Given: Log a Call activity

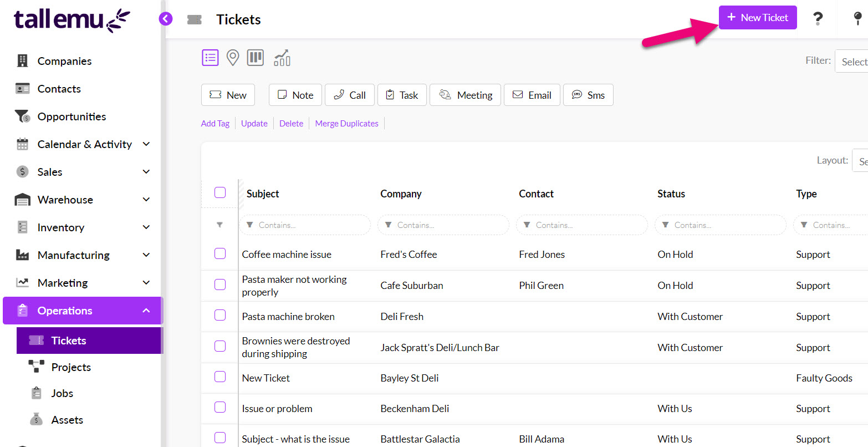Looking at the screenshot, I should tap(350, 95).
